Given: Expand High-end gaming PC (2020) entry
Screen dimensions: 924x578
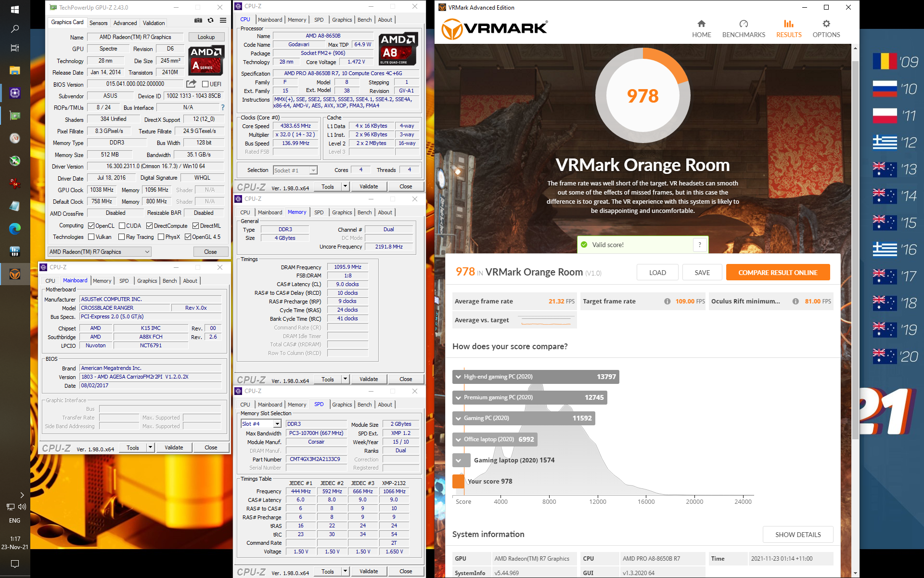Looking at the screenshot, I should [x=458, y=377].
